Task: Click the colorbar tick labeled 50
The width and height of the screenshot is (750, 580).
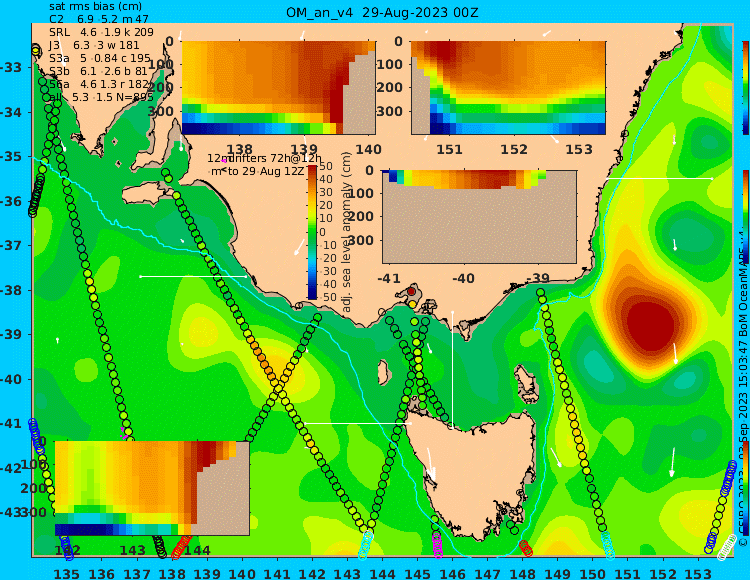Action: point(326,166)
